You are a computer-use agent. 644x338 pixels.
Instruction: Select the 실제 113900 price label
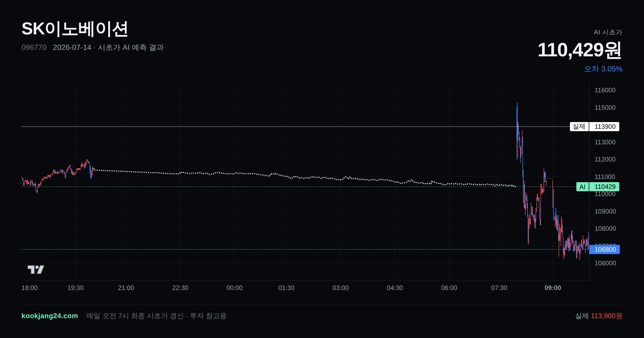click(x=594, y=127)
